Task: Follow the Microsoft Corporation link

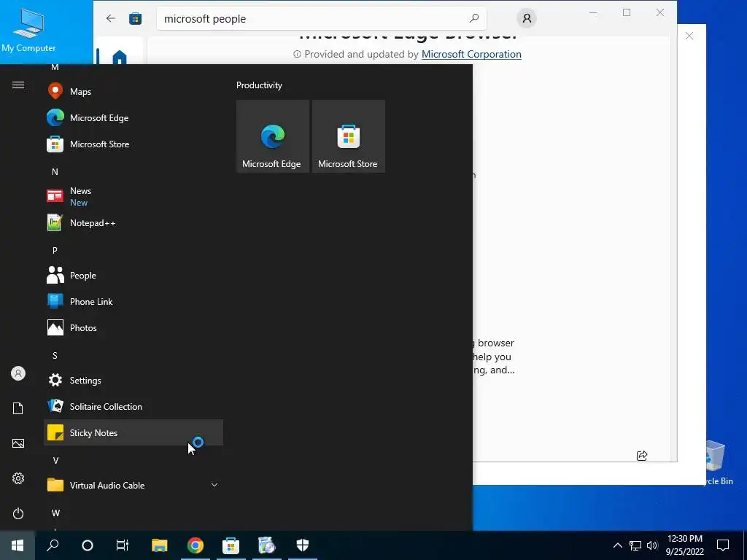Action: point(471,54)
